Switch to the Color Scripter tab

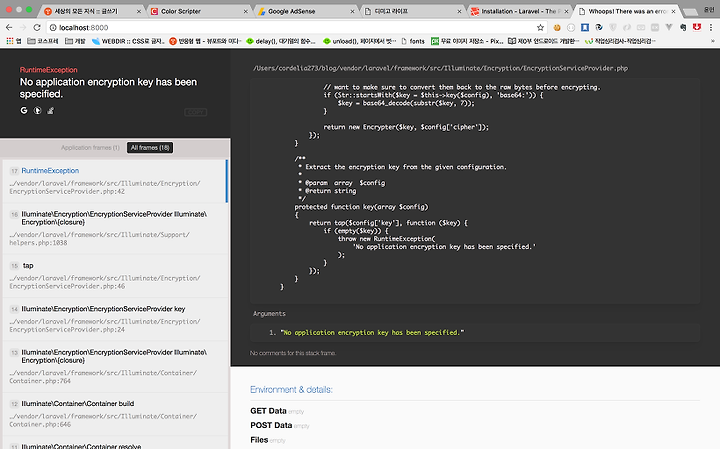coord(200,11)
